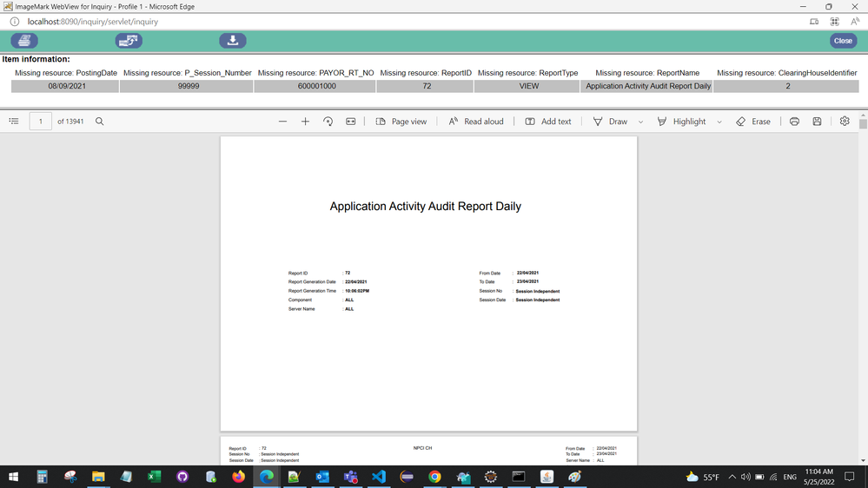Open Google Chrome from the taskbar
This screenshot has height=488, width=868.
tap(435, 477)
